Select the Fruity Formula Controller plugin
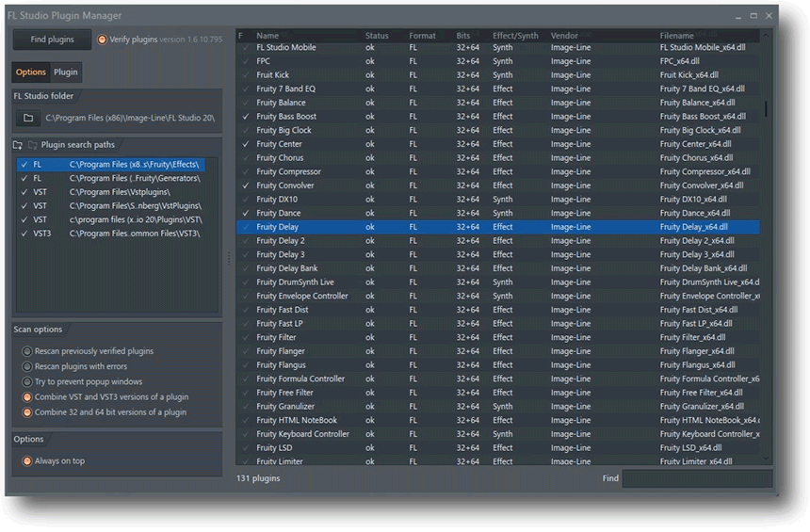 498,379
